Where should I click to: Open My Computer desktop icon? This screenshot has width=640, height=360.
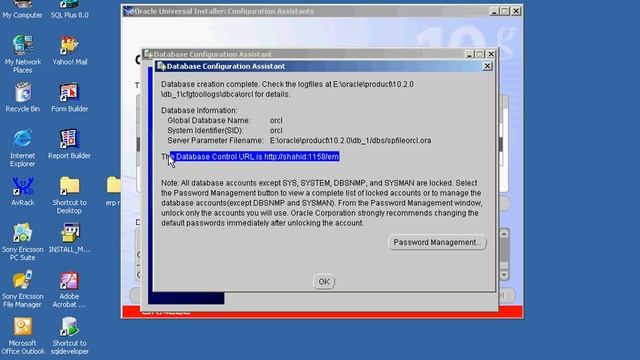(x=22, y=9)
